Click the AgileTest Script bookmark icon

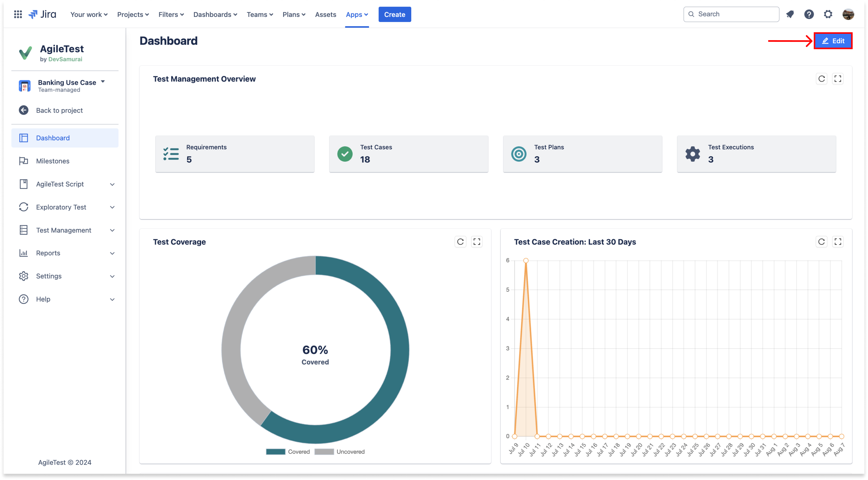pos(24,184)
